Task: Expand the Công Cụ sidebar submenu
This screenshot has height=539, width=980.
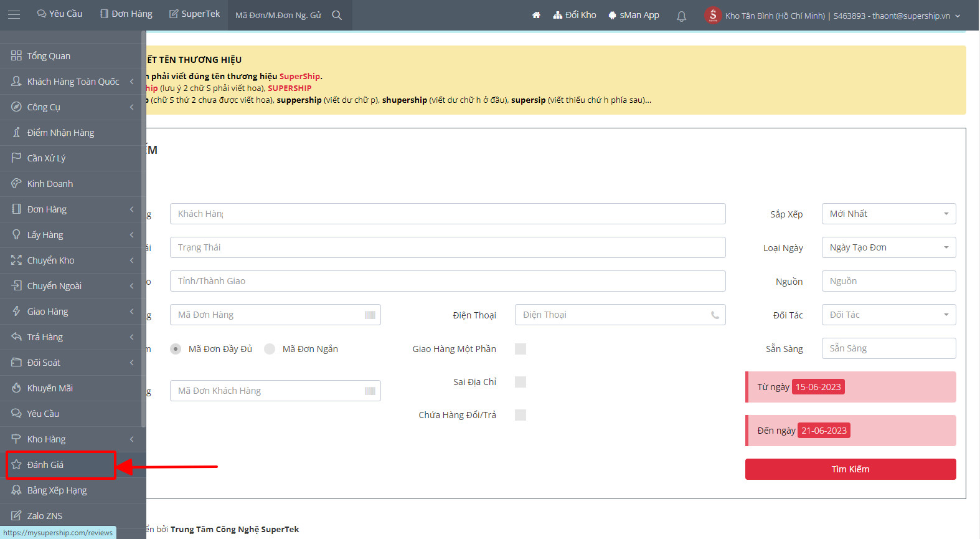Action: pyautogui.click(x=71, y=107)
